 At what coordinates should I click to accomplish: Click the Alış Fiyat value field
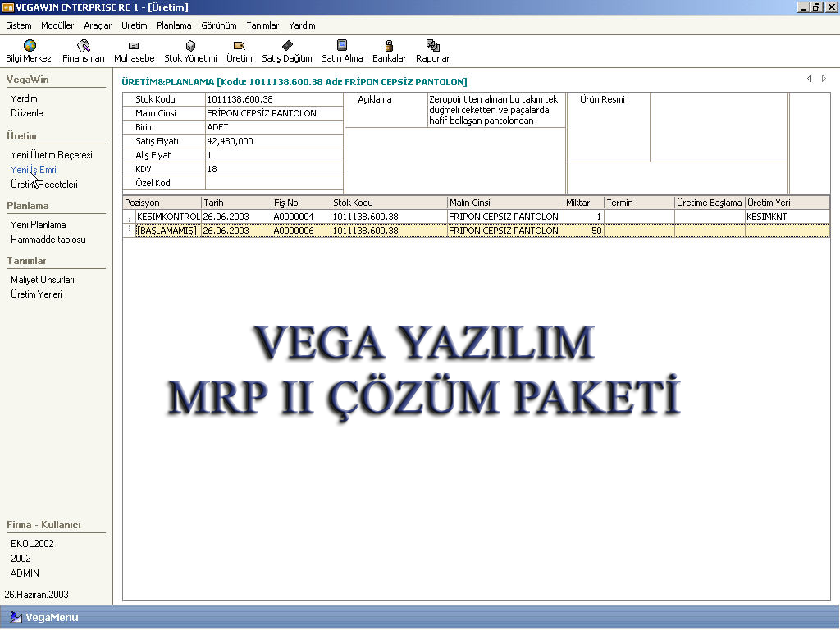pyautogui.click(x=274, y=155)
